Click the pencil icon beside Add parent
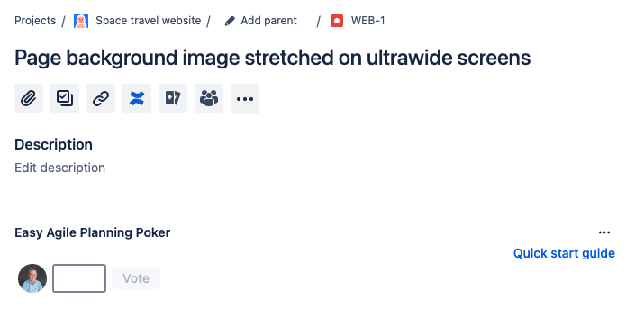Image resolution: width=644 pixels, height=327 pixels. click(230, 21)
